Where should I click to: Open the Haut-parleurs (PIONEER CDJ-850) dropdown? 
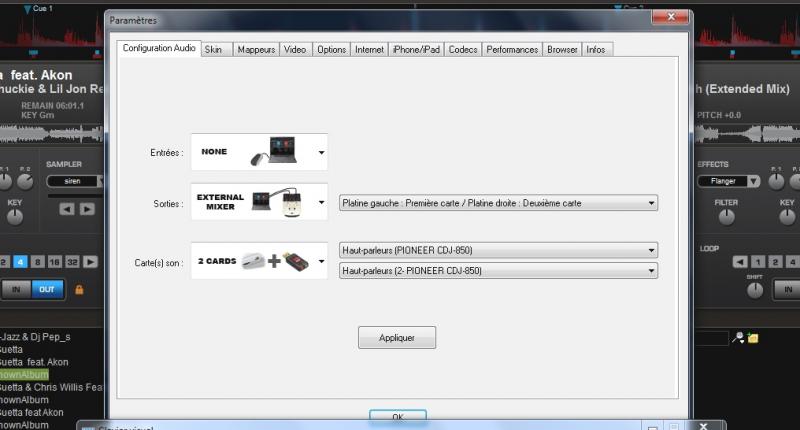498,250
